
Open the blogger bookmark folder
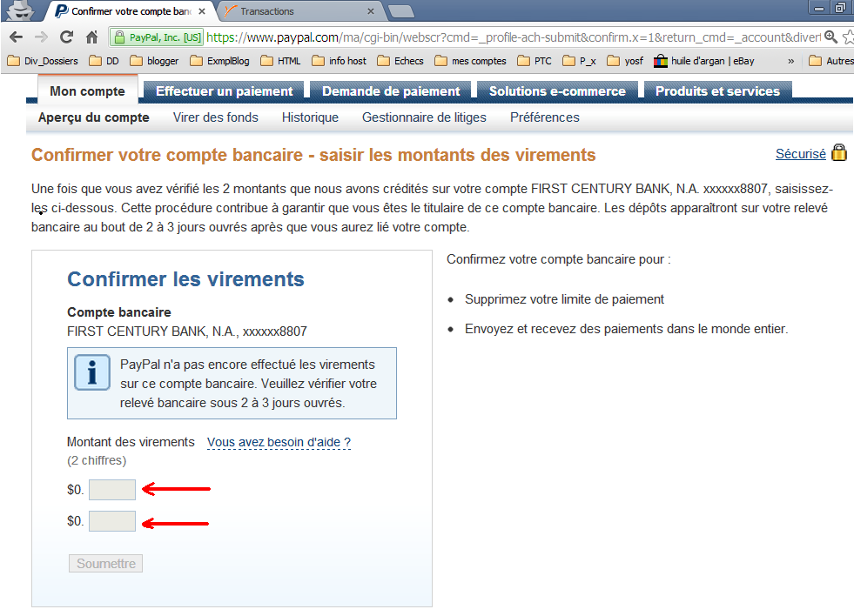tap(155, 61)
